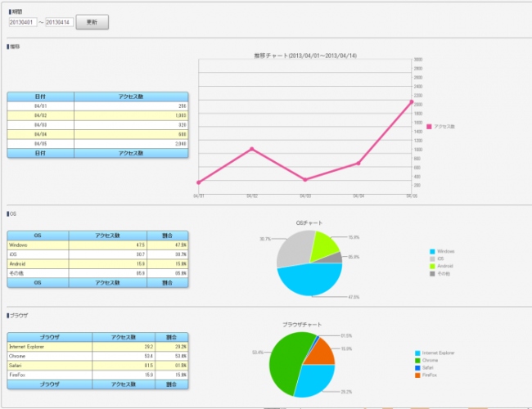Click the pink アクセス数 legend swatch
Image resolution: width=532 pixels, height=409 pixels.
429,127
